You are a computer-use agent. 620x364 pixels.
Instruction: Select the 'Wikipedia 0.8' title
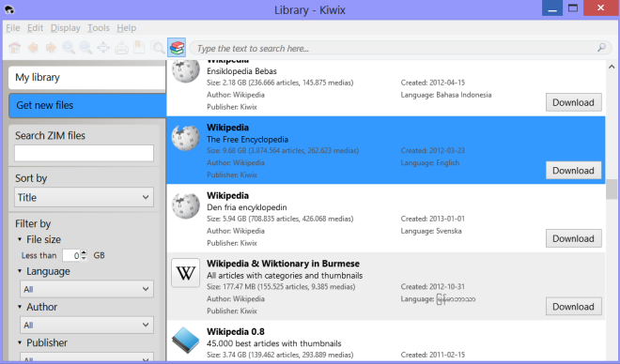[x=236, y=331]
